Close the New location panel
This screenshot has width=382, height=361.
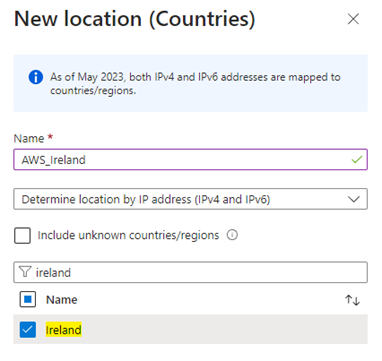[353, 19]
